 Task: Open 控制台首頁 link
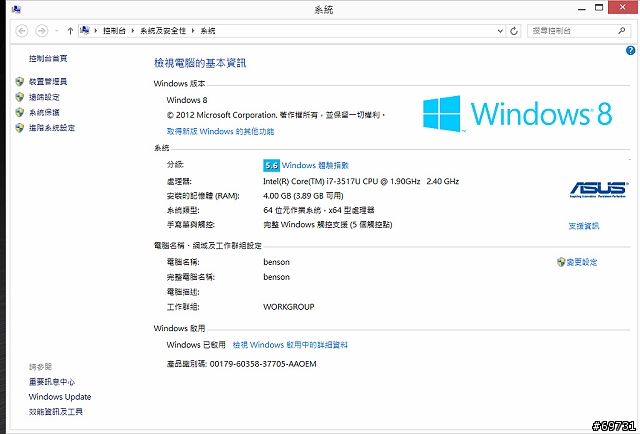(48, 58)
